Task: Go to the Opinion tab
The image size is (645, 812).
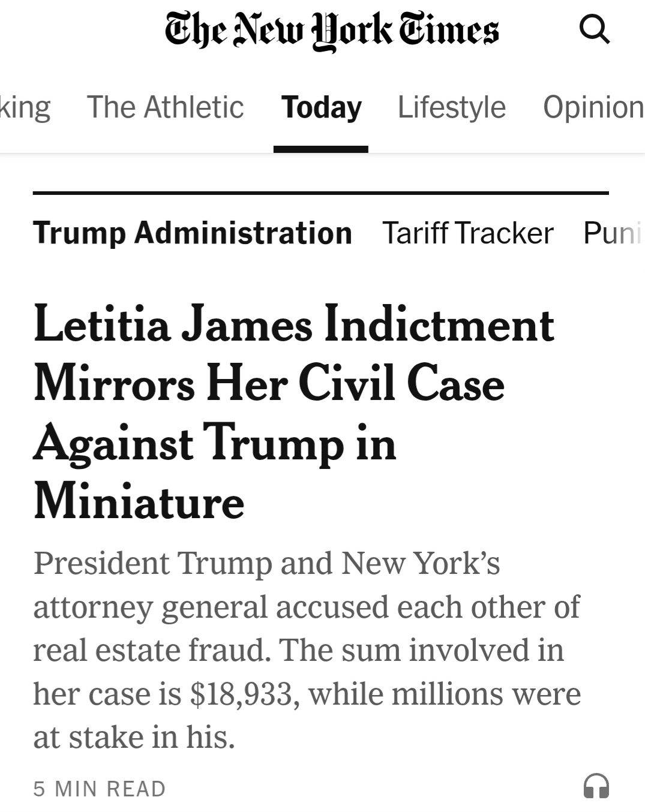Action: pos(593,107)
